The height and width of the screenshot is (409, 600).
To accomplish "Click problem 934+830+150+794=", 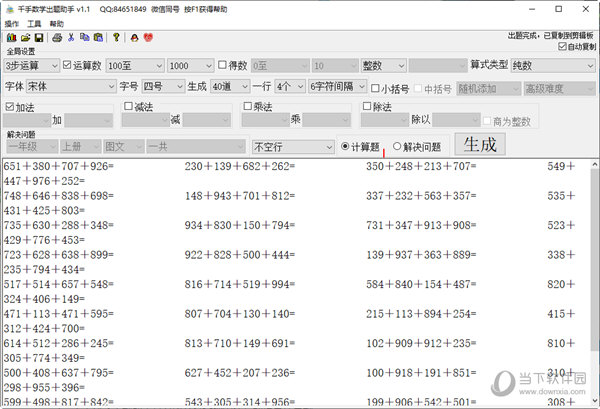I will (240, 225).
